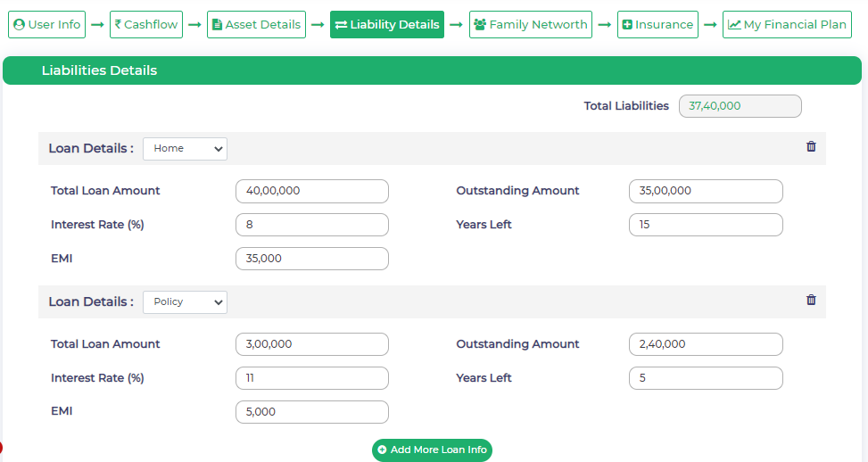Focus Home loan Outstanding Amount field

706,191
